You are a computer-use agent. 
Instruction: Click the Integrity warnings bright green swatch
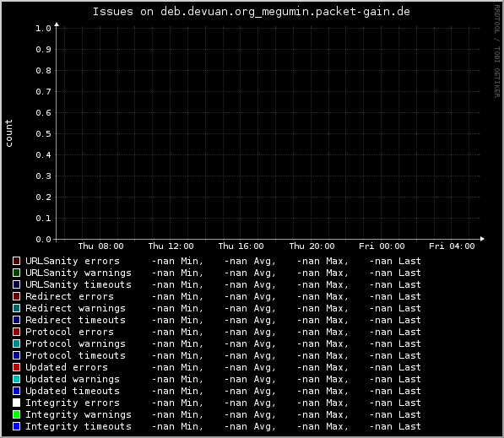16,414
